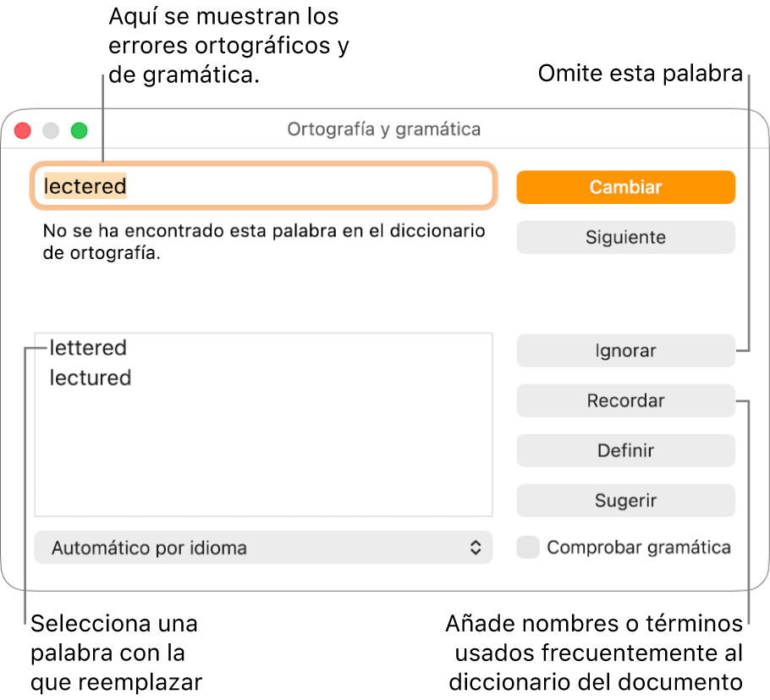This screenshot has width=770, height=700.
Task: Click the 'Comprobar gramática' label text
Action: (x=639, y=548)
